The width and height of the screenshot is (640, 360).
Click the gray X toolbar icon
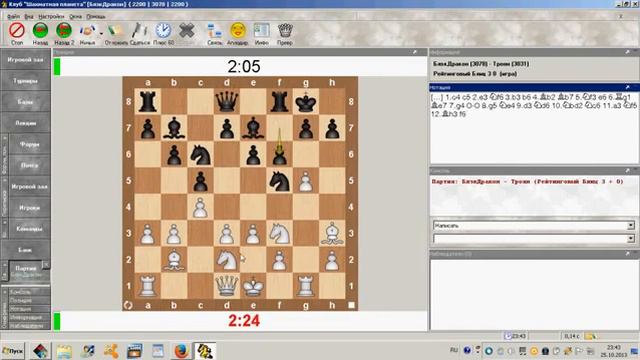coord(187,31)
